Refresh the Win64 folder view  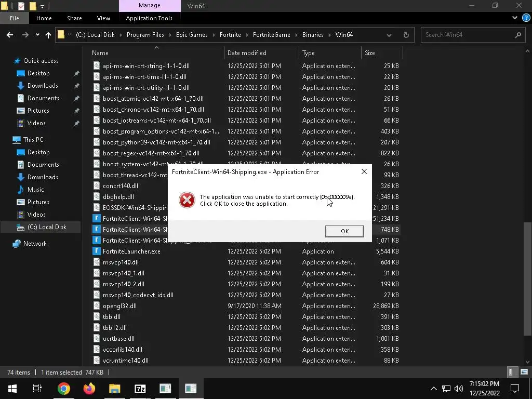tap(406, 35)
